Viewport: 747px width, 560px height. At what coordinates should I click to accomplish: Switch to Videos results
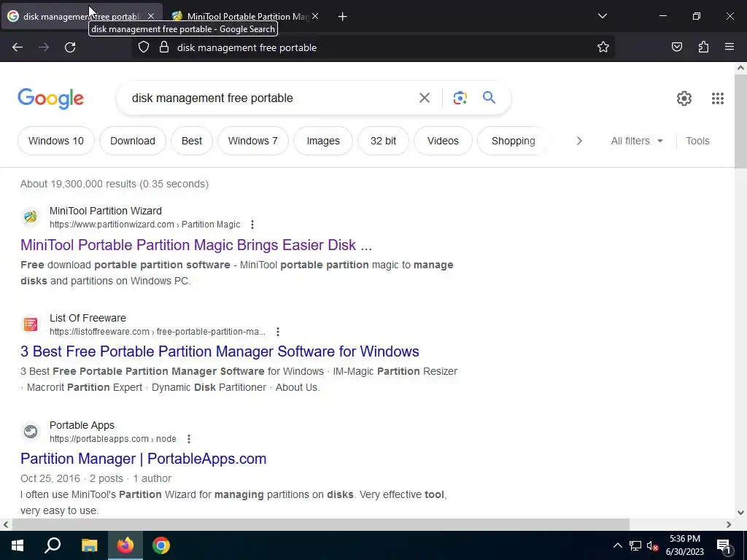pos(443,141)
